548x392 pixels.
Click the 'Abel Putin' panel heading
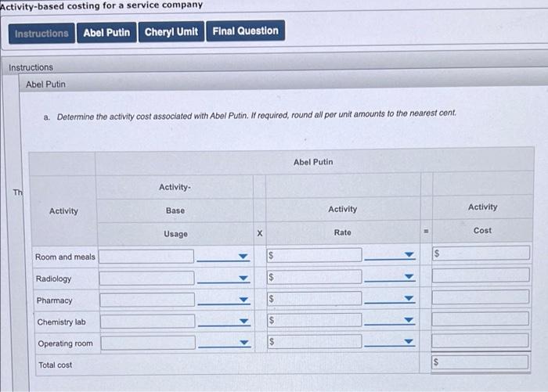tap(45, 85)
